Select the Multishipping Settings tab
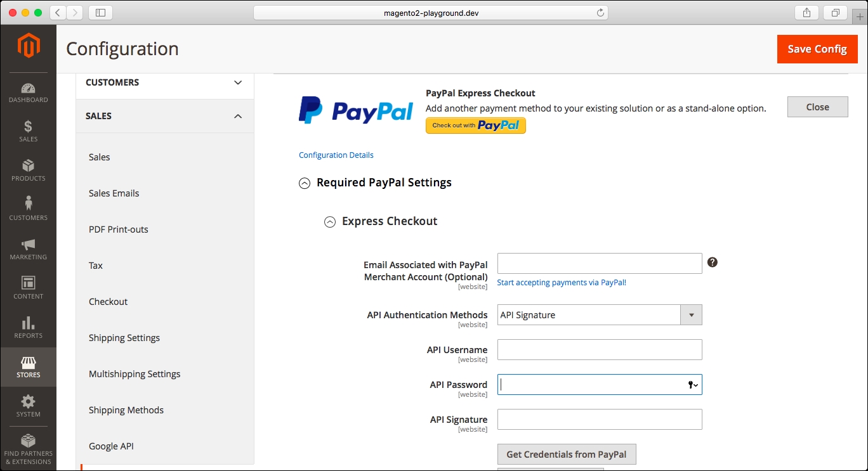The height and width of the screenshot is (471, 868). coord(135,374)
